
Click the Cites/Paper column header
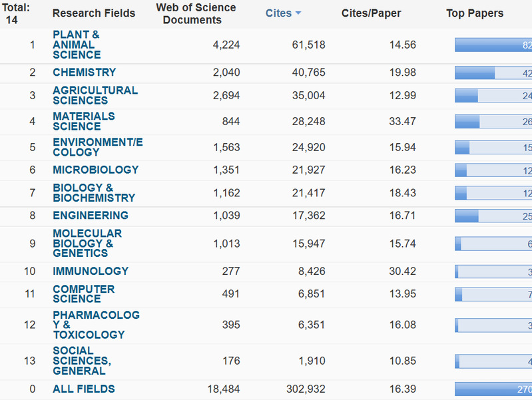(x=372, y=13)
